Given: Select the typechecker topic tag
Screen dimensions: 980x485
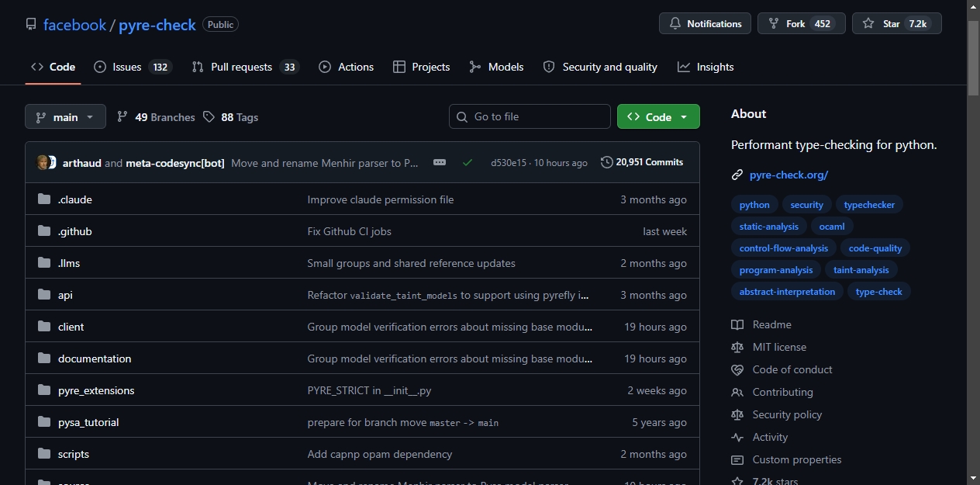Looking at the screenshot, I should 869,205.
